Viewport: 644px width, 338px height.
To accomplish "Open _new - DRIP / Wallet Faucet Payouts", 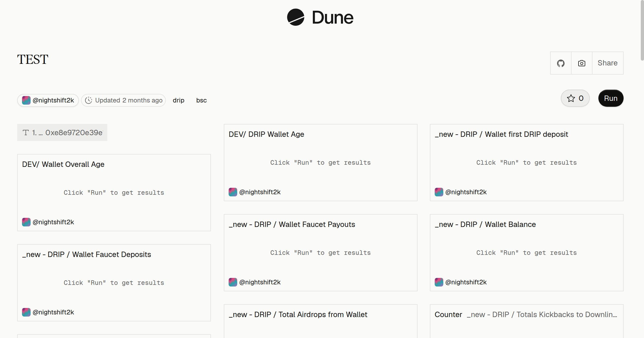I will [x=292, y=224].
